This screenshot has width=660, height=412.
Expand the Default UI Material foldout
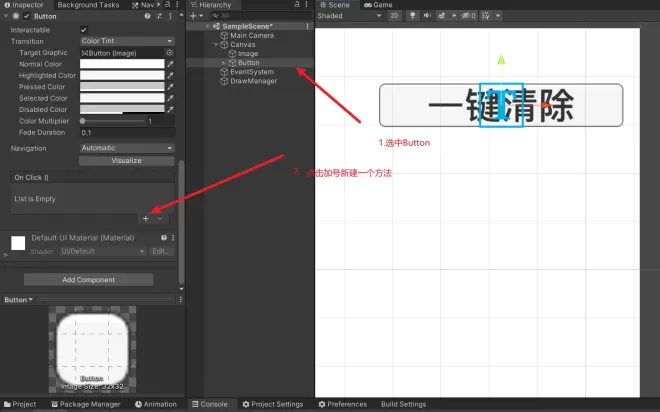[x=6, y=255]
